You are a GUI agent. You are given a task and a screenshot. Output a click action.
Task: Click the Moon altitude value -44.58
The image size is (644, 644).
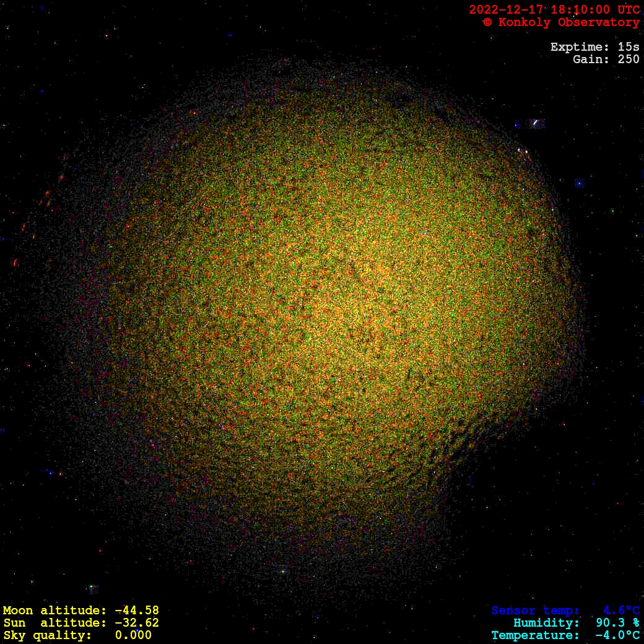click(136, 611)
